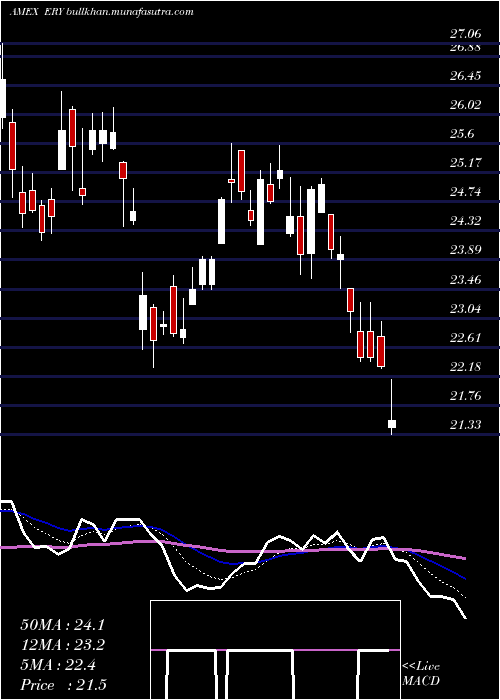Select the 27.06 price level label
Screen dimensions: 500x700
coord(465,33)
